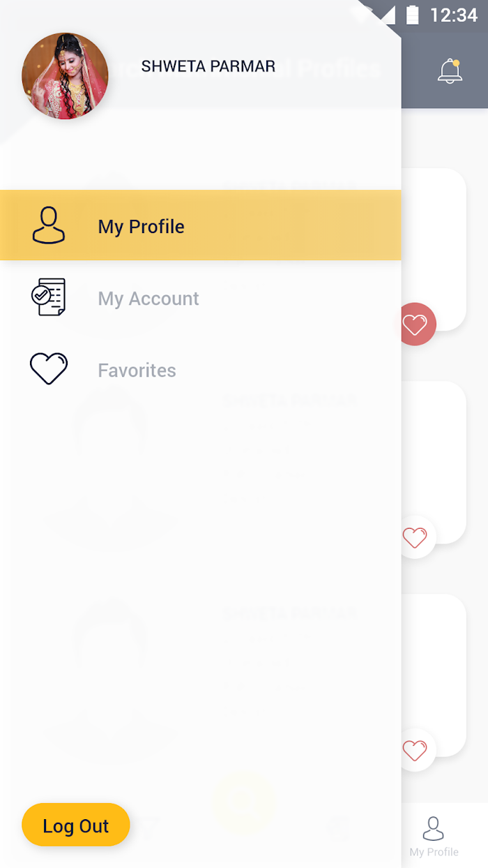
Task: Open the notifications bell icon
Action: (x=450, y=71)
